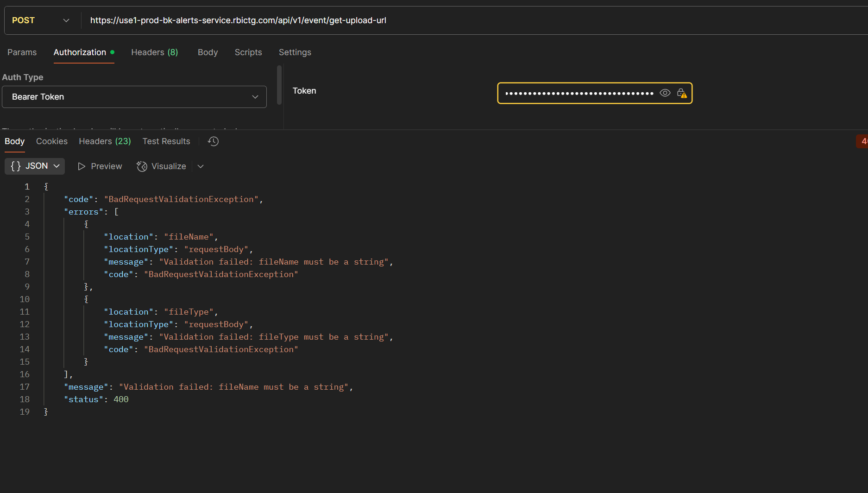The width and height of the screenshot is (868, 493).
Task: Open the request Body tab
Action: pos(208,52)
